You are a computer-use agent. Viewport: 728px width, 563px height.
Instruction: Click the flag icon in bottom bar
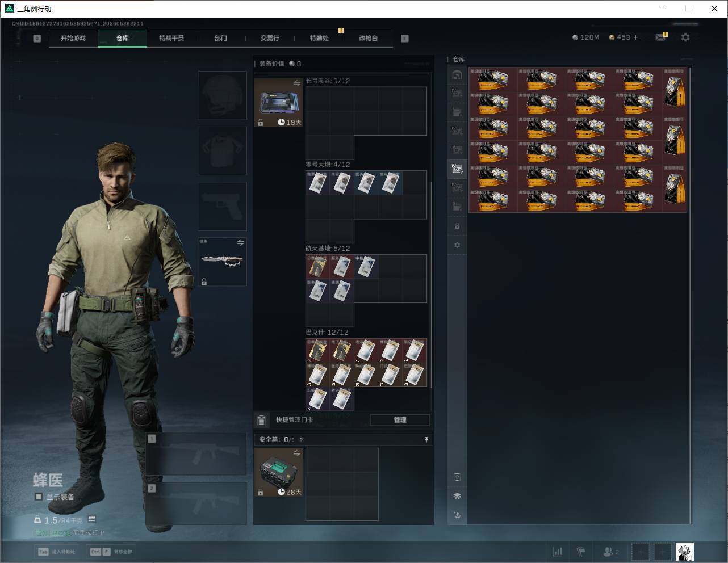(581, 551)
